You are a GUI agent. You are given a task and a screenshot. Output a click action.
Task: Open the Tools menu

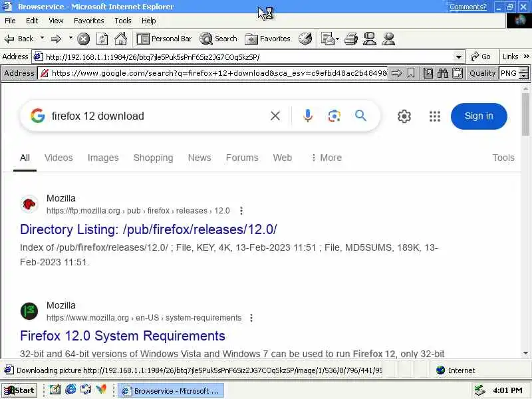123,21
